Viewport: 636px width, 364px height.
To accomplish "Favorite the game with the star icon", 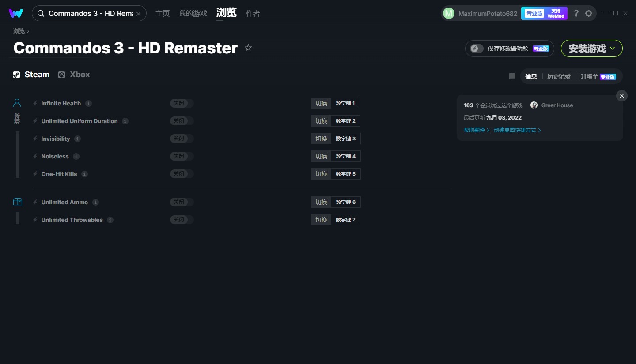I will [248, 48].
